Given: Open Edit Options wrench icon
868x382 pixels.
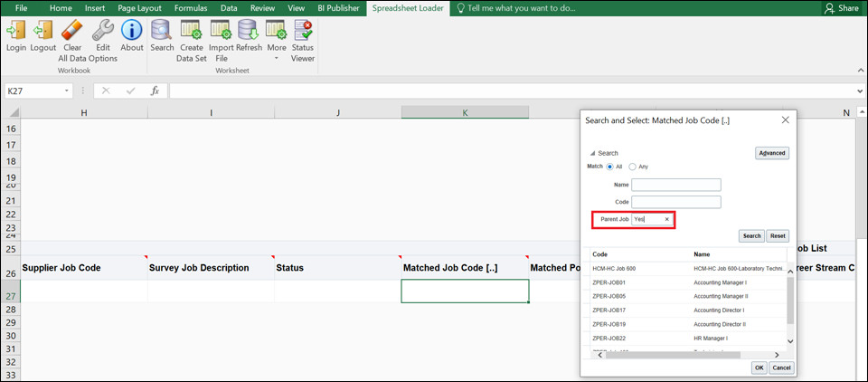Looking at the screenshot, I should (x=103, y=29).
